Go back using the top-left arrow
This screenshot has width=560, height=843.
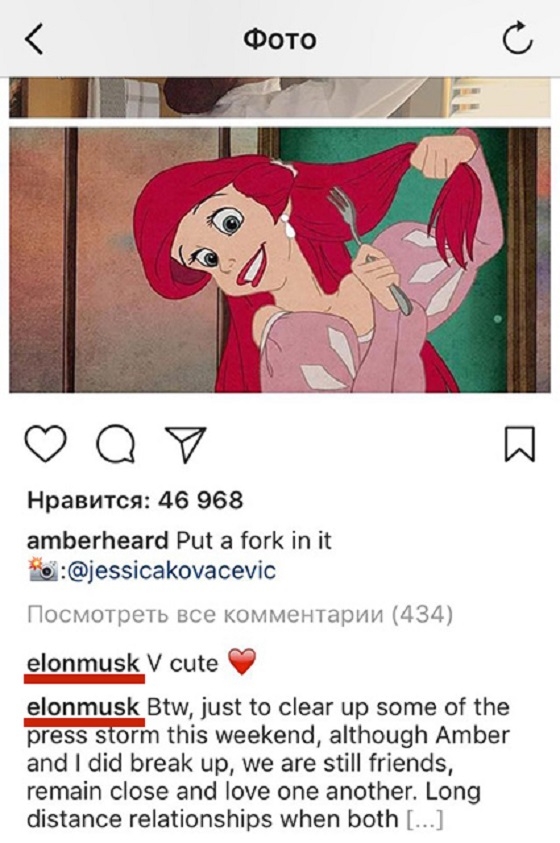[34, 39]
